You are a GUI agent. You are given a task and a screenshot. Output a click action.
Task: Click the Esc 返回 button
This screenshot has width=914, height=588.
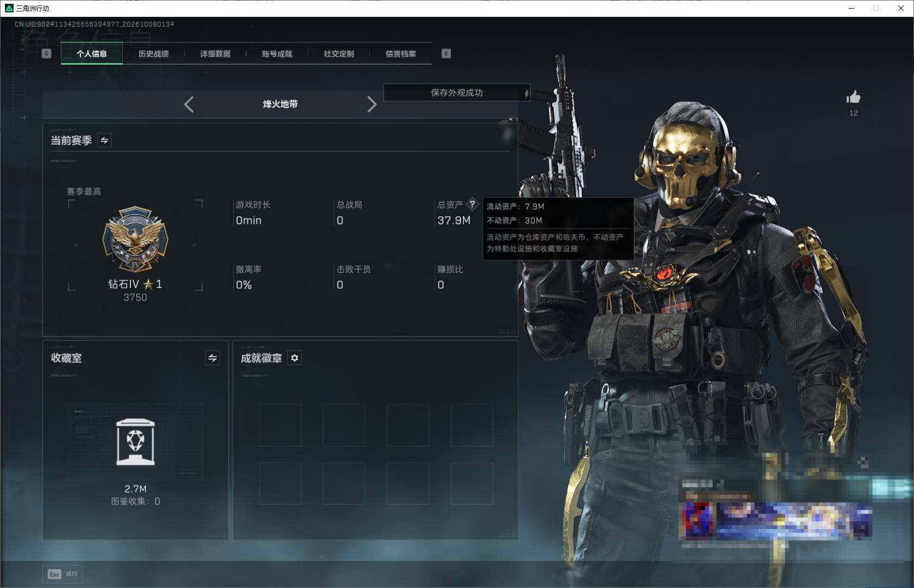tap(63, 574)
